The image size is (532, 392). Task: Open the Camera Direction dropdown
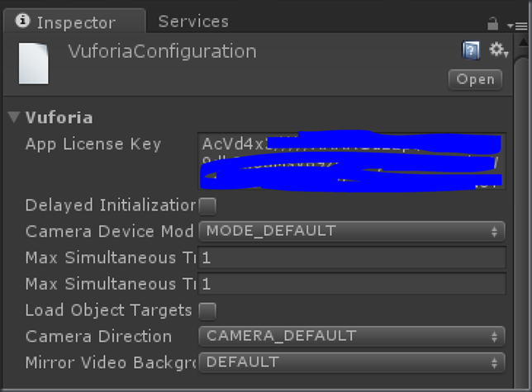352,337
